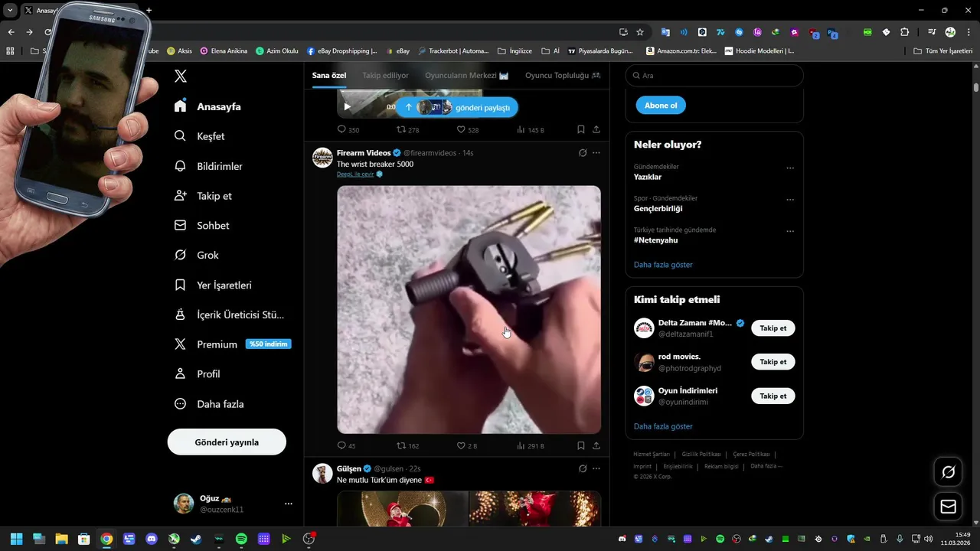Open options for #Netenyahu trend
The image size is (980, 551).
click(x=790, y=231)
